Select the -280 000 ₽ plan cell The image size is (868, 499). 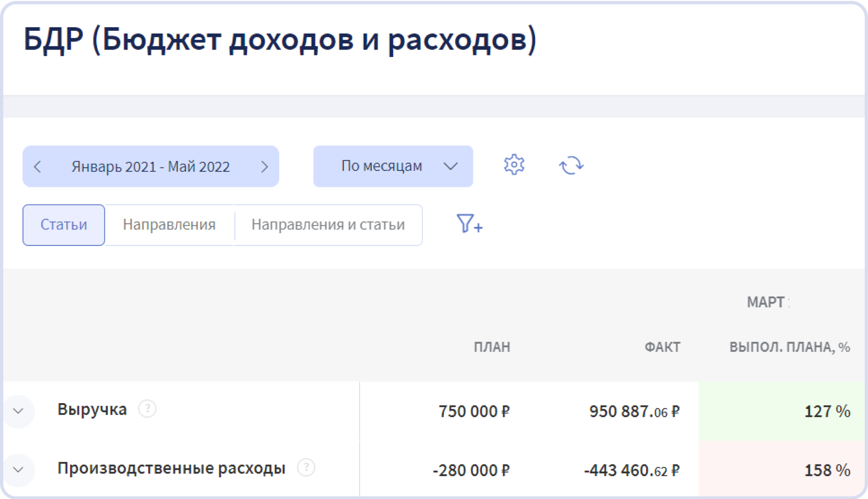[471, 470]
